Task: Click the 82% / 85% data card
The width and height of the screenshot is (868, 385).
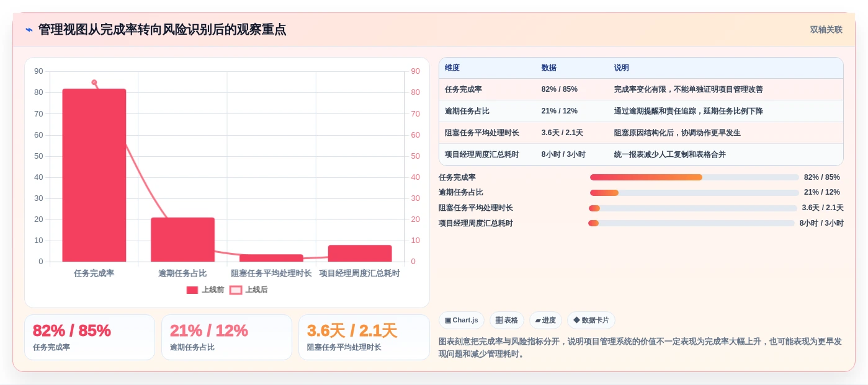Action: (x=89, y=337)
